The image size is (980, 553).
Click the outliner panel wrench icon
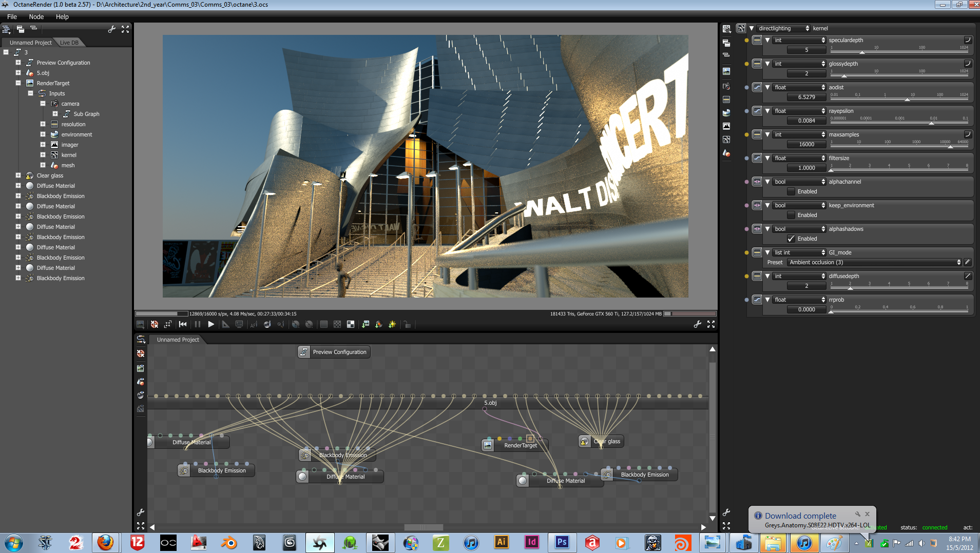[x=112, y=29]
